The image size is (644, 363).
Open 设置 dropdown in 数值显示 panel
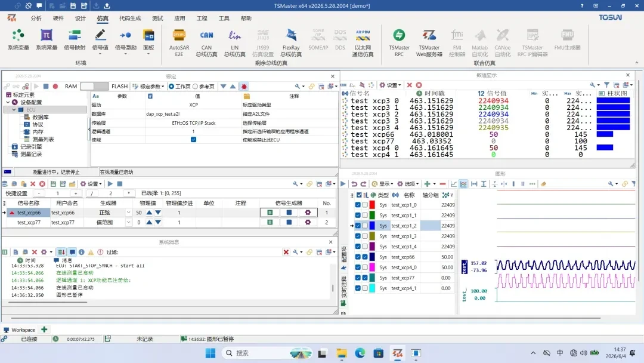click(390, 85)
